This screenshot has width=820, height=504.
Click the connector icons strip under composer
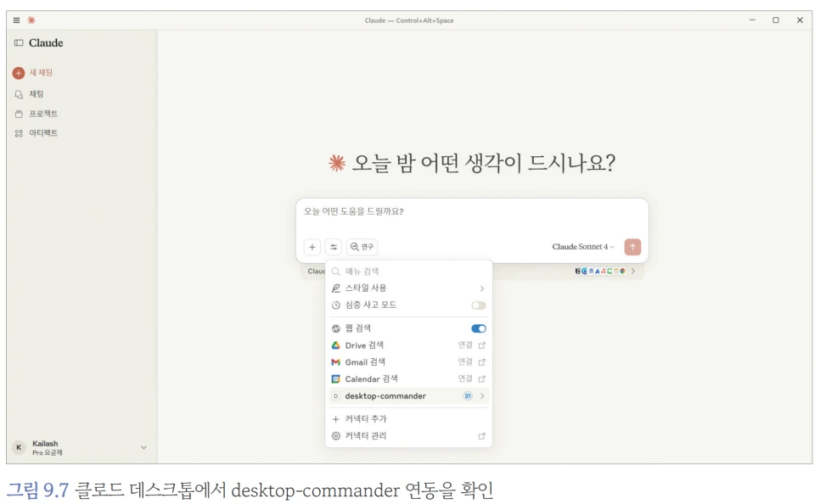pos(600,271)
